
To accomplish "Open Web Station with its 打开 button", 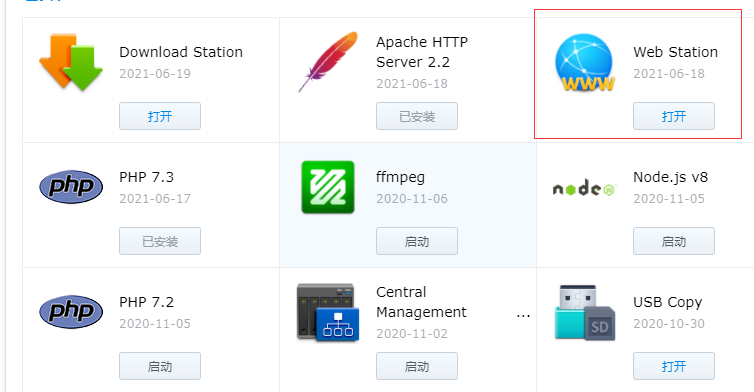I will [674, 116].
